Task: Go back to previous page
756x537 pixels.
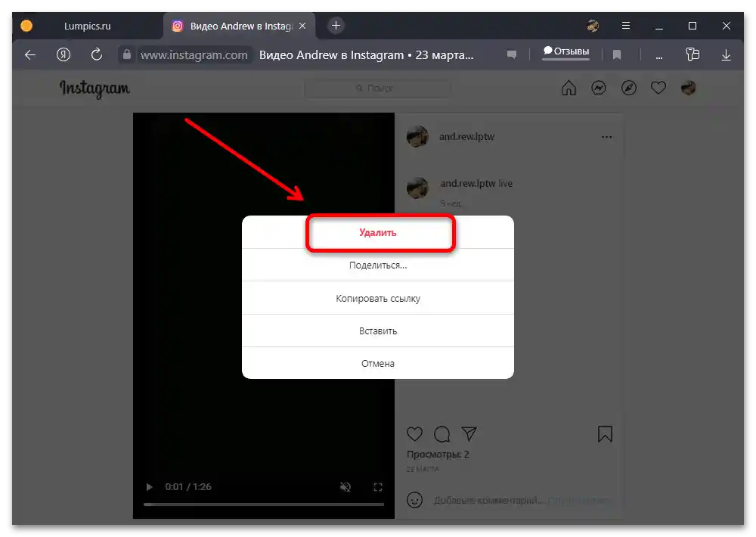Action: (30, 55)
